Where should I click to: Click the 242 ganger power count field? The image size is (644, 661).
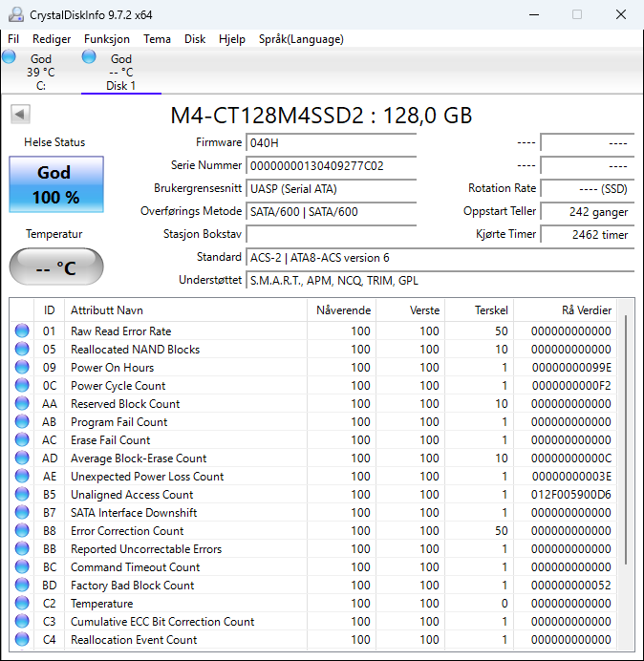[587, 211]
